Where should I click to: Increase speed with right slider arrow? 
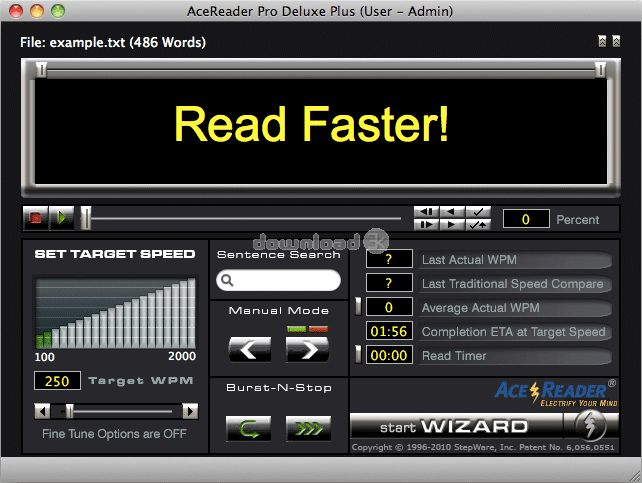tap(190, 410)
